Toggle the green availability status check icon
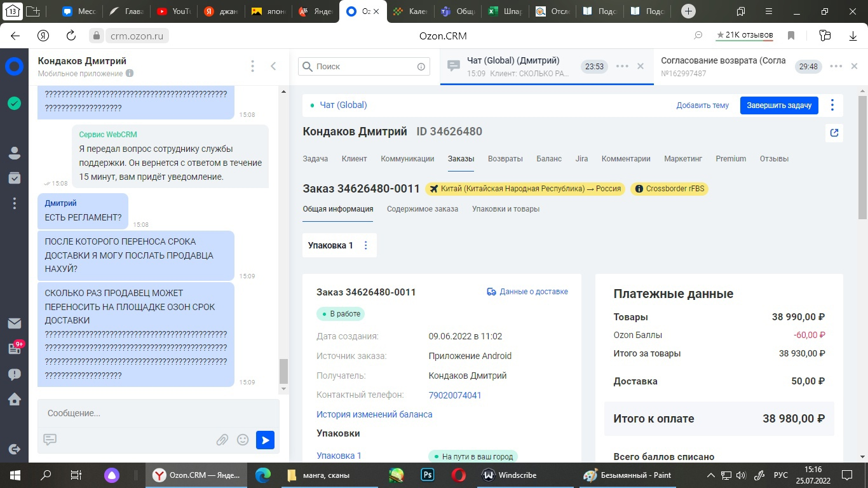Screen dimensions: 868x488 coord(14,103)
